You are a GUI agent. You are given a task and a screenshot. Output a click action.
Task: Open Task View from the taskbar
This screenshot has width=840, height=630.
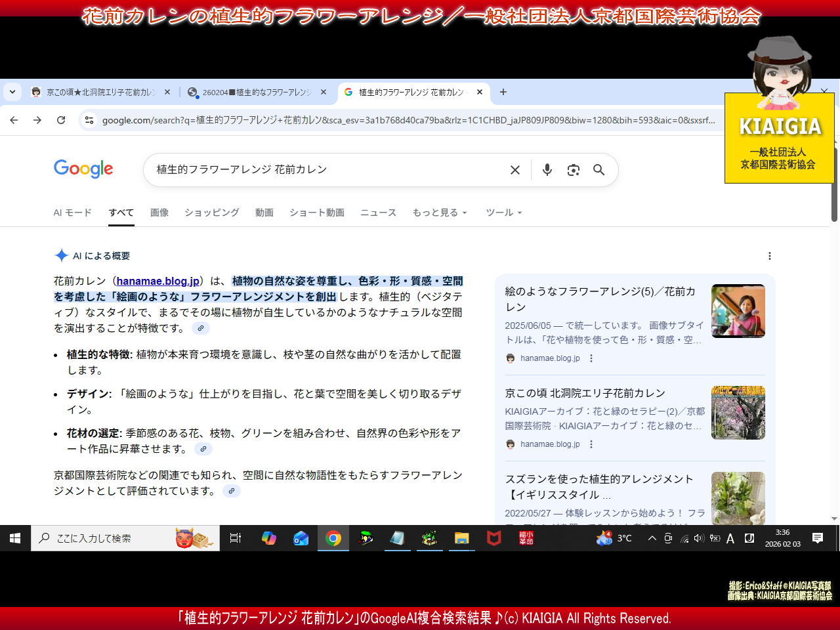click(236, 538)
